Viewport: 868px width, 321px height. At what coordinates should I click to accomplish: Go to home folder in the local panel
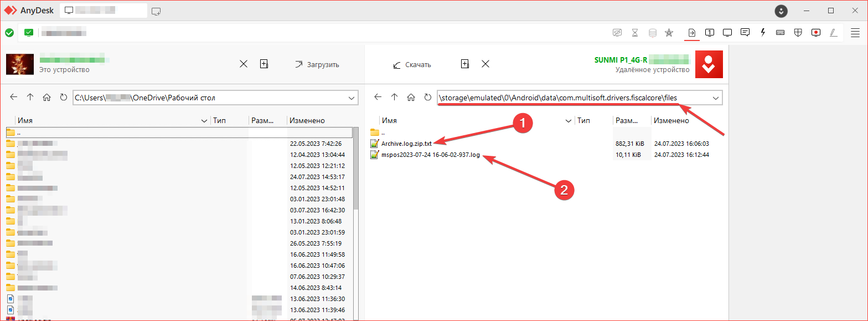click(47, 97)
